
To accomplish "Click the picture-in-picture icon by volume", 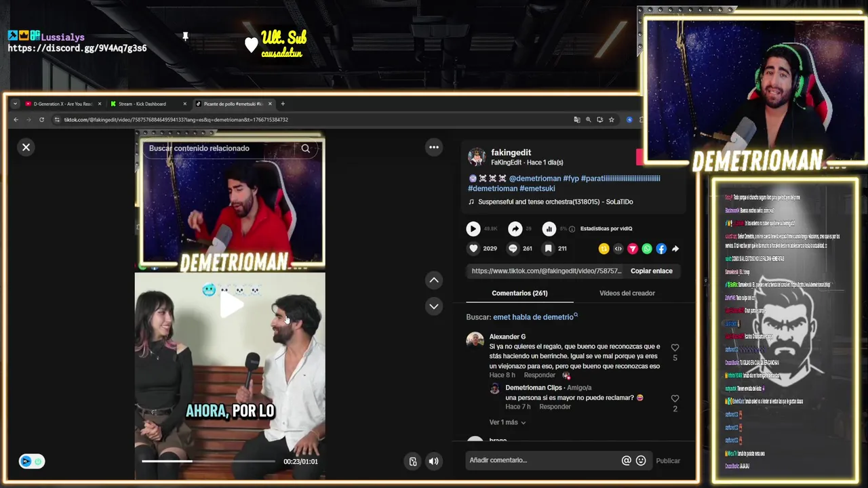I will click(413, 462).
